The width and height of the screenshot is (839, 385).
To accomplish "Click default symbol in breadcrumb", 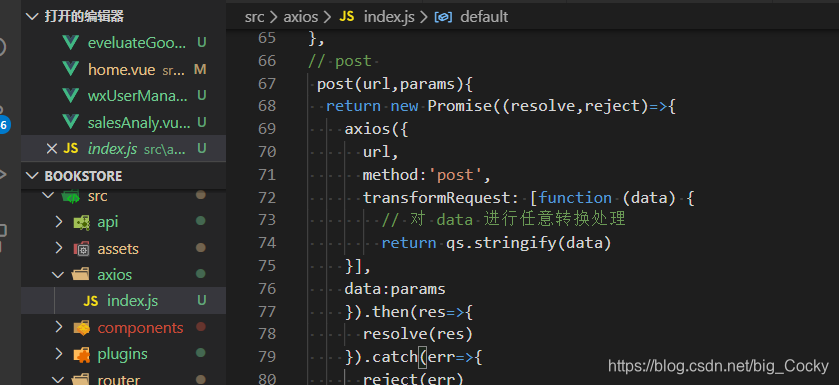I will pos(484,17).
